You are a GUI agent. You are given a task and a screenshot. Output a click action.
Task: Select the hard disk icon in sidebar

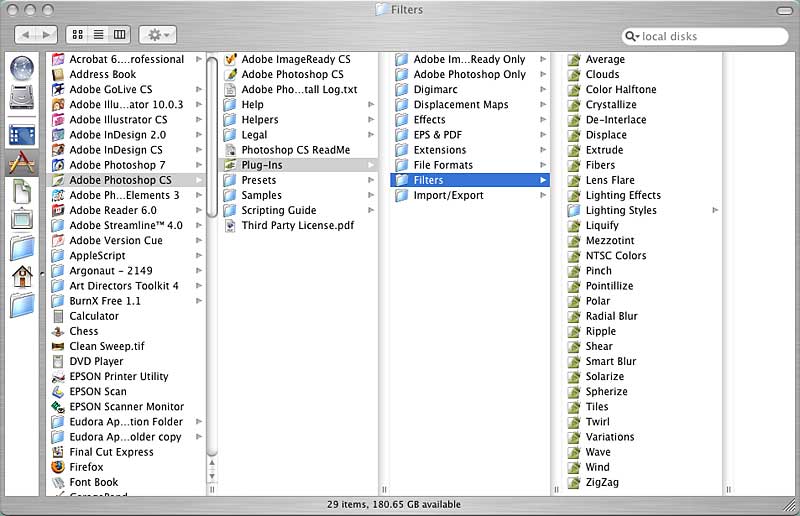pos(21,97)
